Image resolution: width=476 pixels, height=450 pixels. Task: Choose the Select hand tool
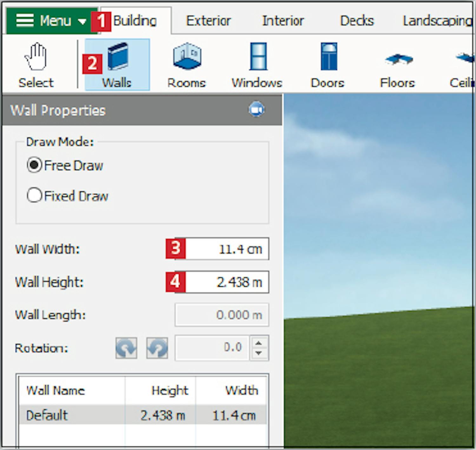pos(36,65)
